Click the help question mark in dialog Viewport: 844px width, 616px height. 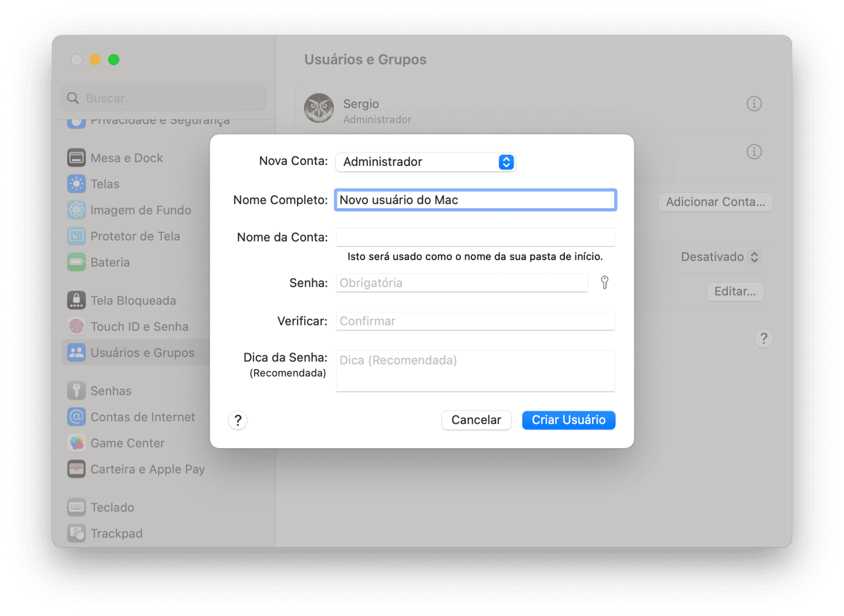pyautogui.click(x=237, y=420)
